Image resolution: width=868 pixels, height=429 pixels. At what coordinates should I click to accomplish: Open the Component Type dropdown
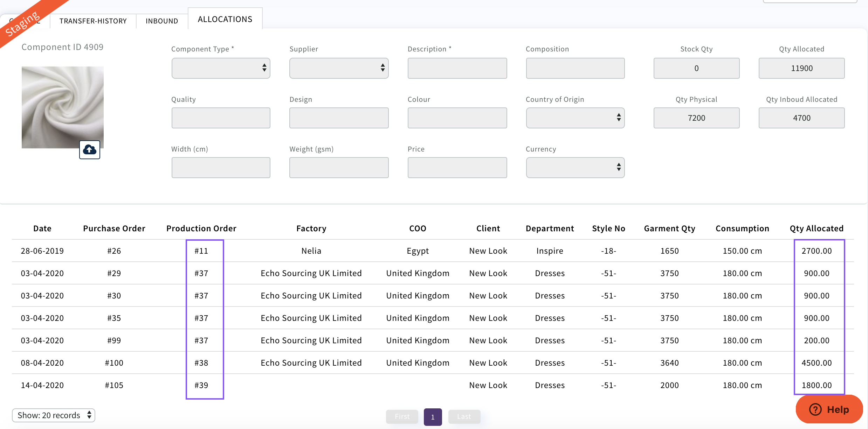point(221,68)
